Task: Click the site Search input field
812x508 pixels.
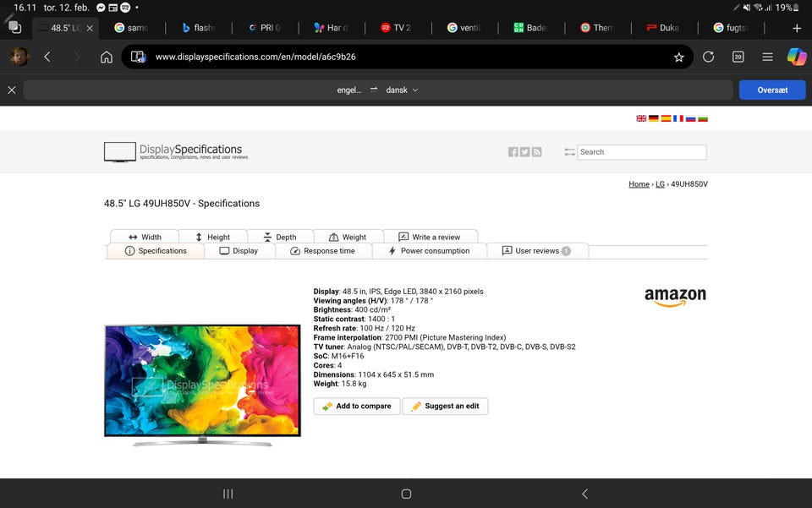Action: click(641, 152)
